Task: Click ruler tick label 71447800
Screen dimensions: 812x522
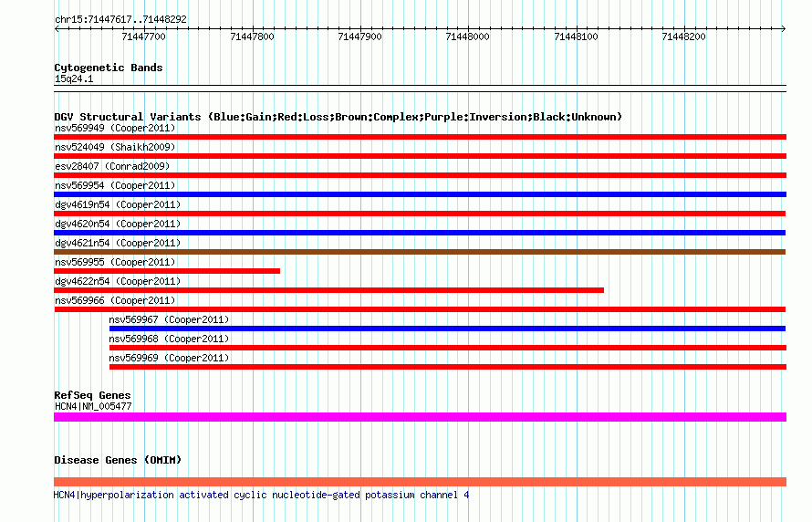Action: (x=252, y=37)
